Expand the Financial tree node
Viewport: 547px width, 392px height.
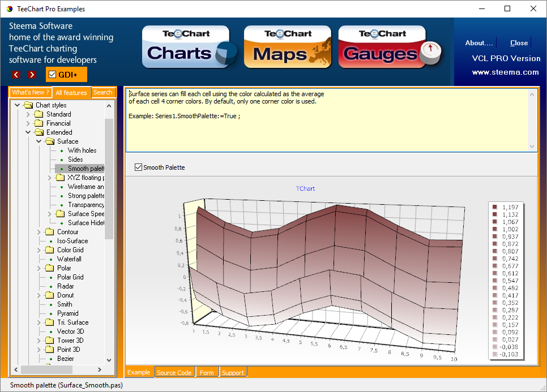28,123
